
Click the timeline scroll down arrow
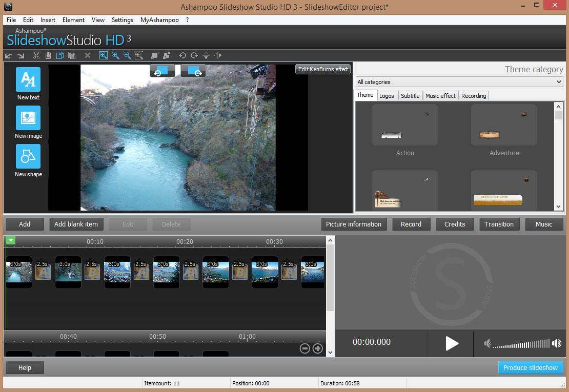point(330,353)
